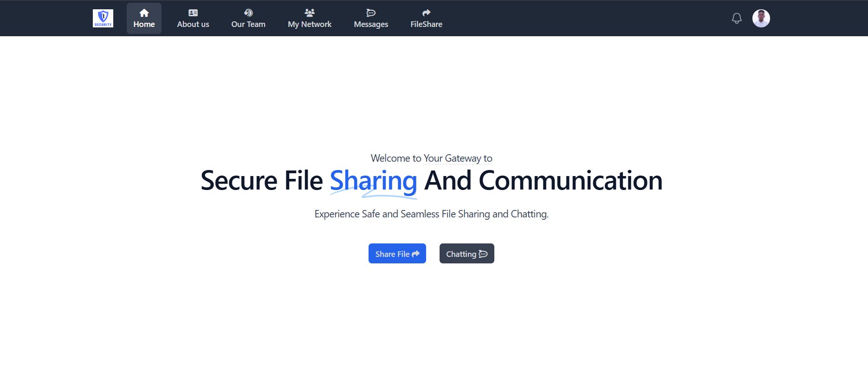Click the arrow icon inside Share File button
Screen dimensions: 868x380
[x=415, y=254]
